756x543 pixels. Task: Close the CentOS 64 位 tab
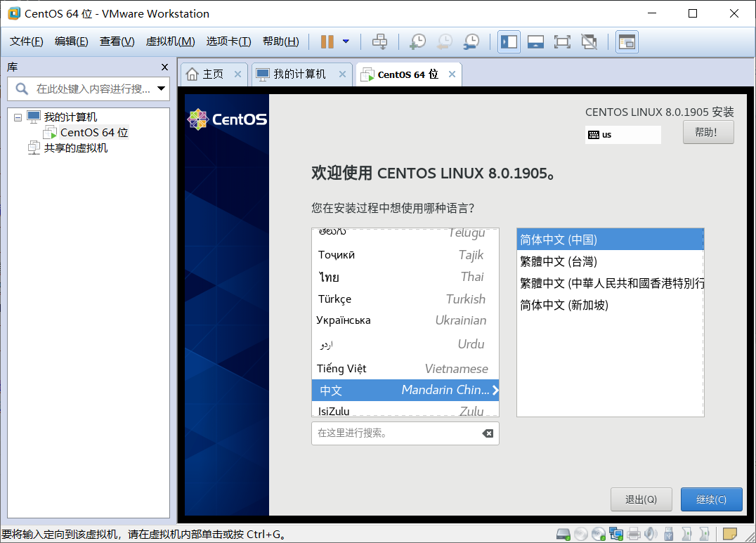point(452,74)
